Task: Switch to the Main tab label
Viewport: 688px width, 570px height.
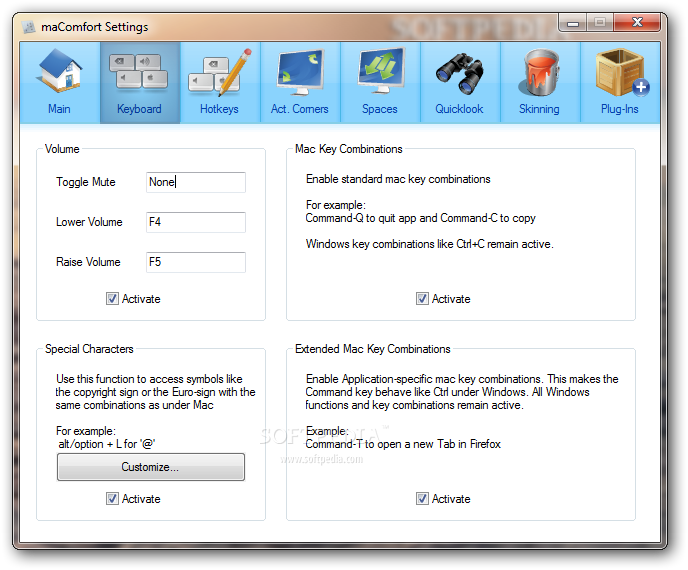Action: (x=59, y=109)
